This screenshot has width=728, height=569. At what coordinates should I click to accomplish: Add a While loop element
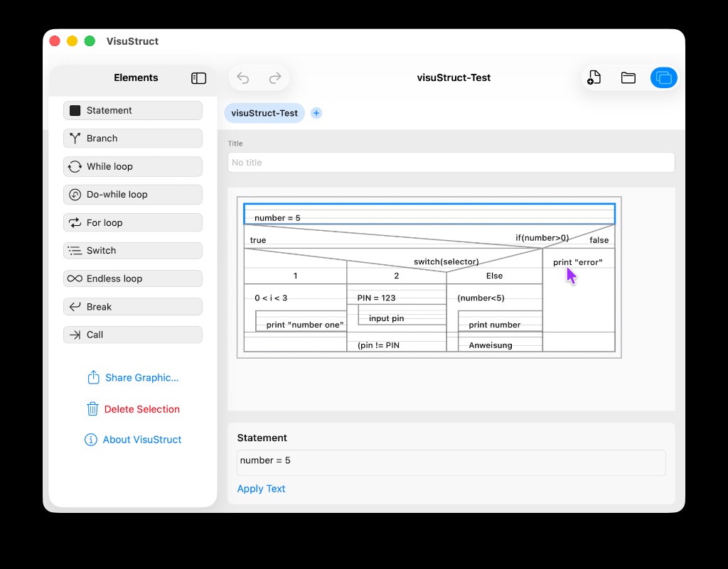coord(132,166)
